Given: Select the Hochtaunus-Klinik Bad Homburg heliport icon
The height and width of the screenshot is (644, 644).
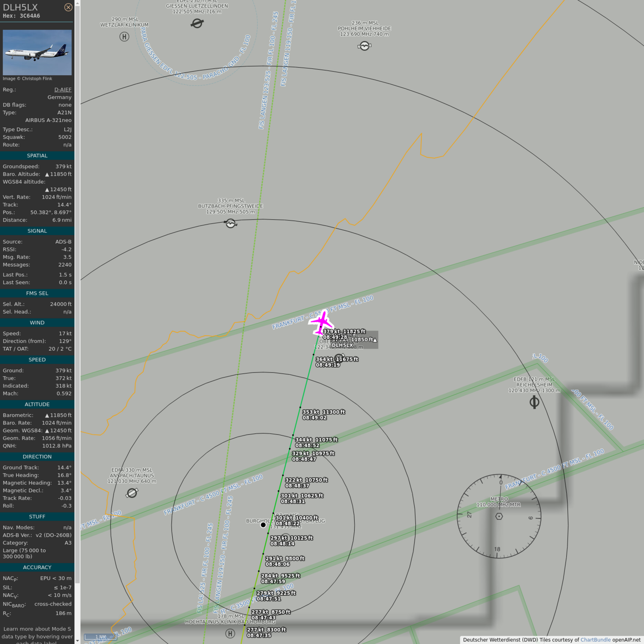Looking at the screenshot, I should point(230,633).
